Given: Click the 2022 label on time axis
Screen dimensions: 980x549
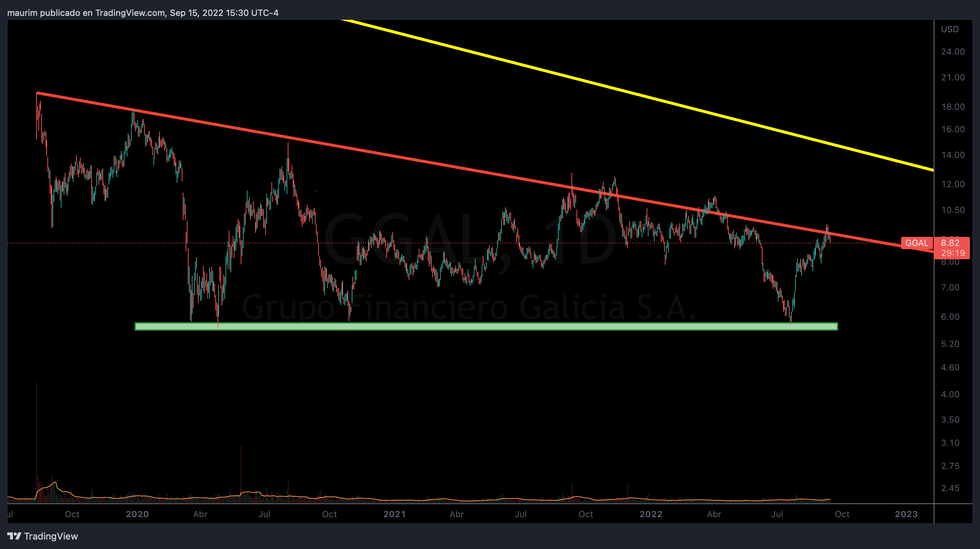Looking at the screenshot, I should (651, 514).
